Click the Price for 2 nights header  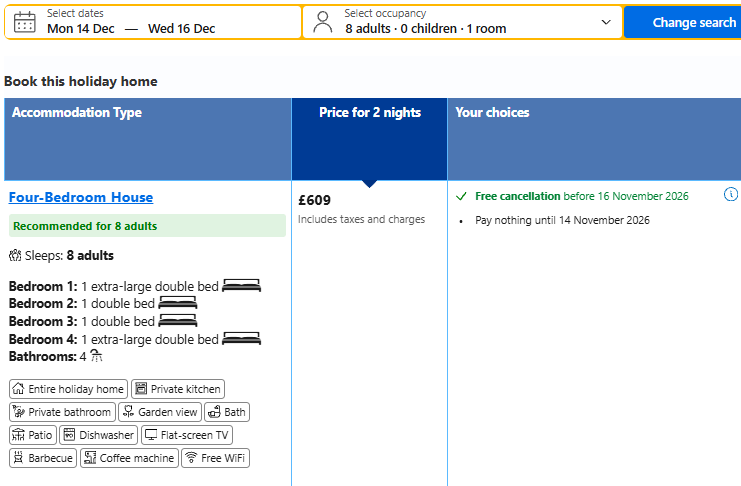coord(370,139)
